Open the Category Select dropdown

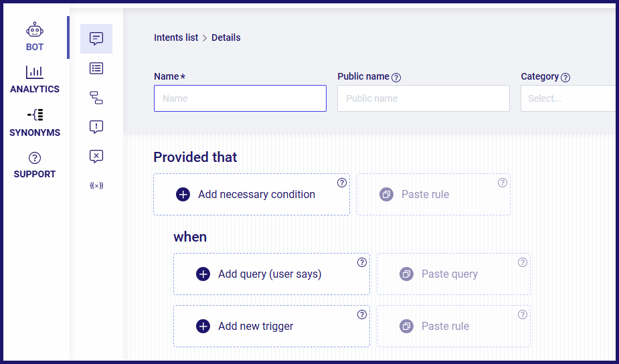(569, 98)
